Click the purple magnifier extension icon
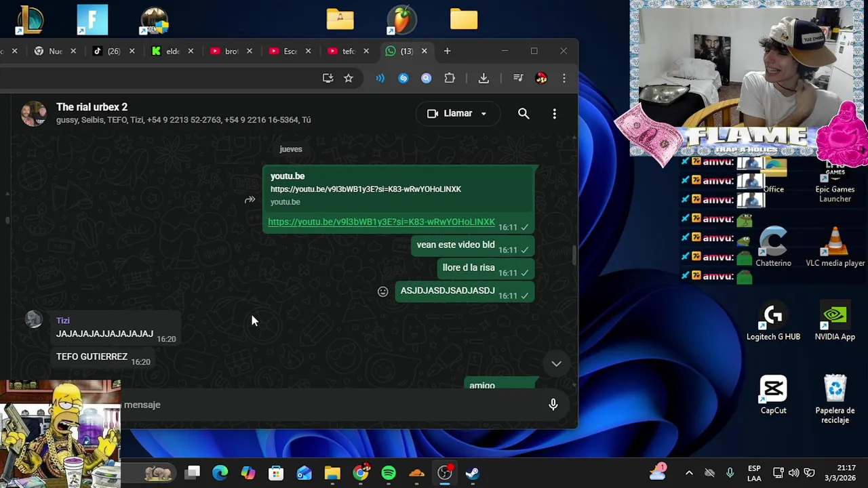This screenshot has width=868, height=488. [426, 79]
